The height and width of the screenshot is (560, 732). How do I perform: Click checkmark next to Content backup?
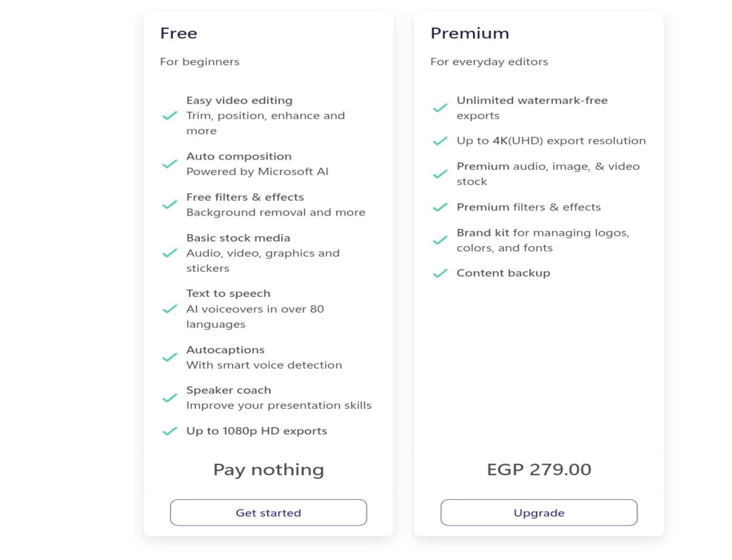(x=440, y=273)
